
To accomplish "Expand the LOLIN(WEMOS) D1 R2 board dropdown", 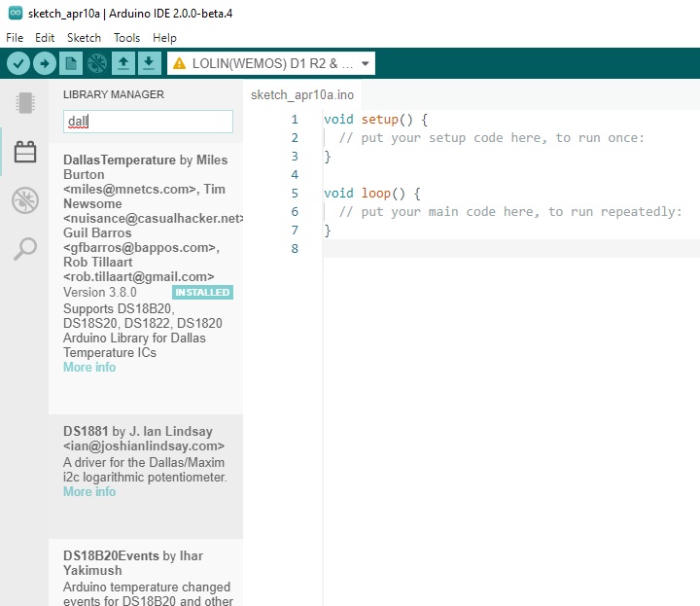I will pos(271,63).
